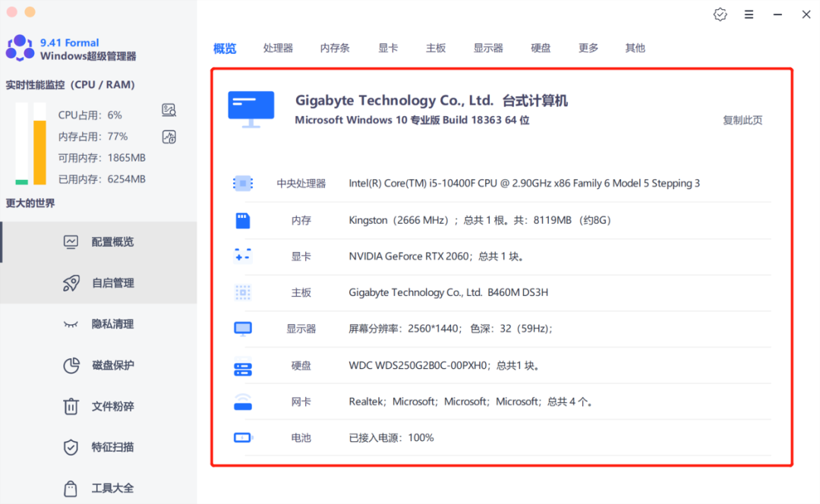Image resolution: width=820 pixels, height=504 pixels.
Task: Switch to the 处理器 tab
Action: pyautogui.click(x=278, y=48)
